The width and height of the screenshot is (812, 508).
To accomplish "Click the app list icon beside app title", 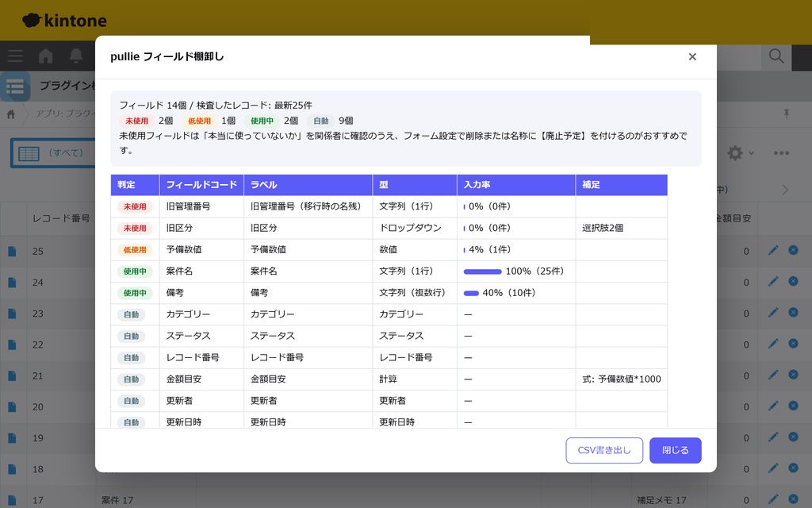I will (x=15, y=87).
